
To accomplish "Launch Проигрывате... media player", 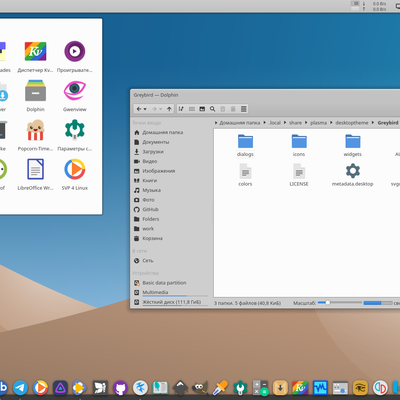I will click(x=75, y=57).
